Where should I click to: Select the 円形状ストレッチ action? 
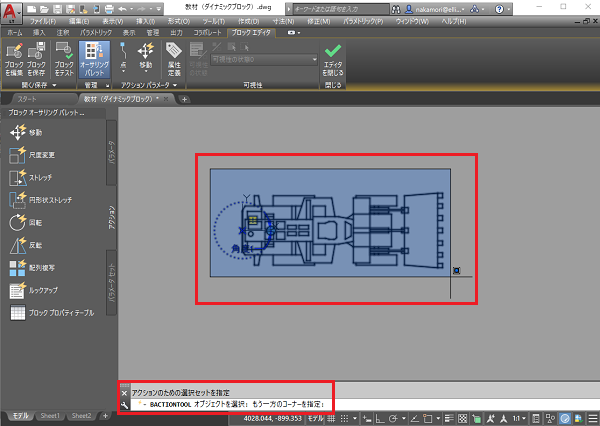(x=40, y=200)
